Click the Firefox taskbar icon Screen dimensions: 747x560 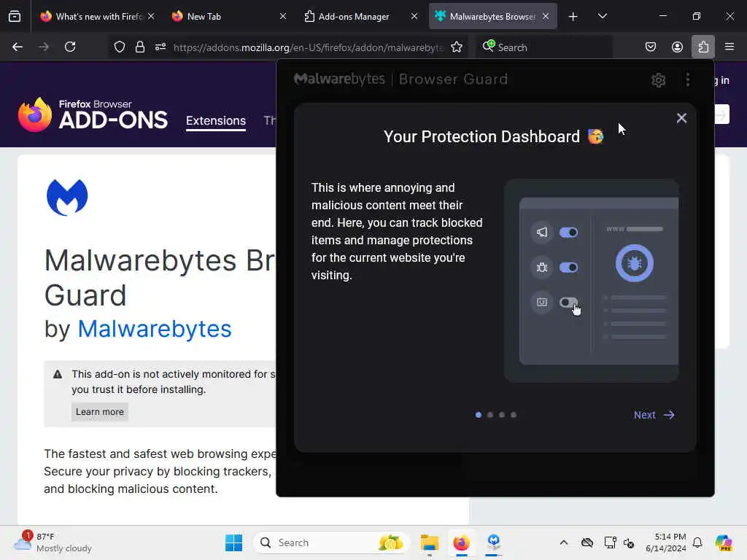pyautogui.click(x=461, y=542)
